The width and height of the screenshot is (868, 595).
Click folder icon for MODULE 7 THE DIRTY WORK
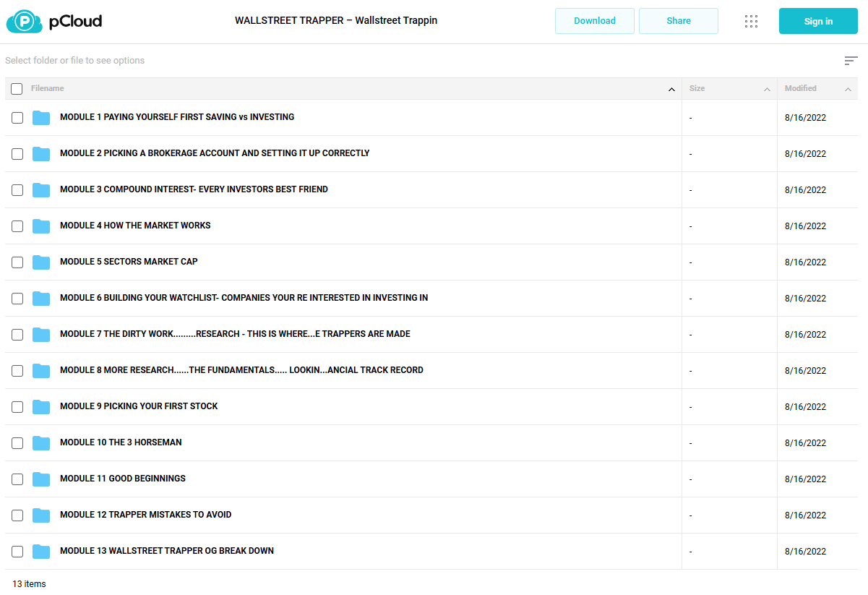click(41, 335)
